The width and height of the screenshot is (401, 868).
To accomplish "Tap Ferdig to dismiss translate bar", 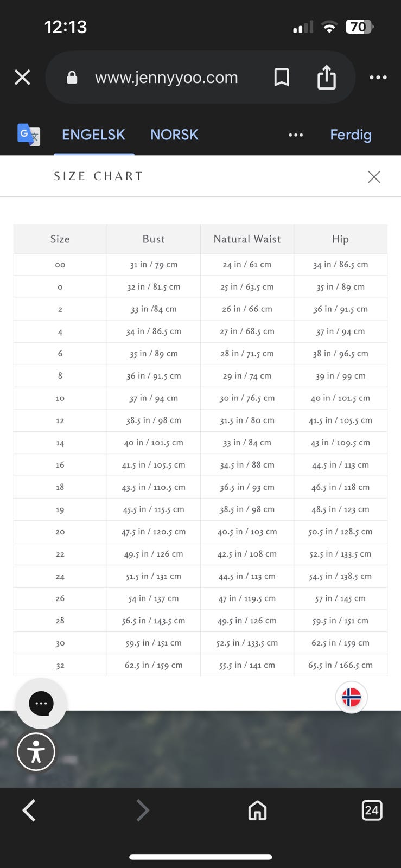I will (351, 135).
